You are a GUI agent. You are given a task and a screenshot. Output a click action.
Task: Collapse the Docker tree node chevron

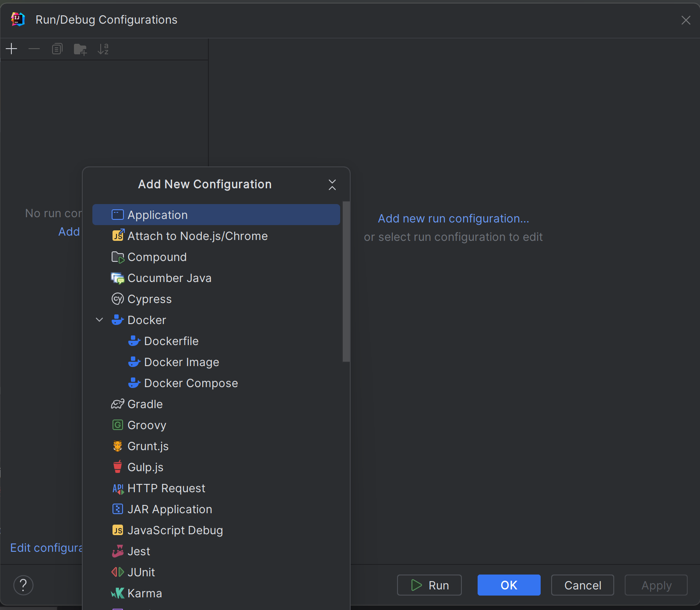click(99, 320)
